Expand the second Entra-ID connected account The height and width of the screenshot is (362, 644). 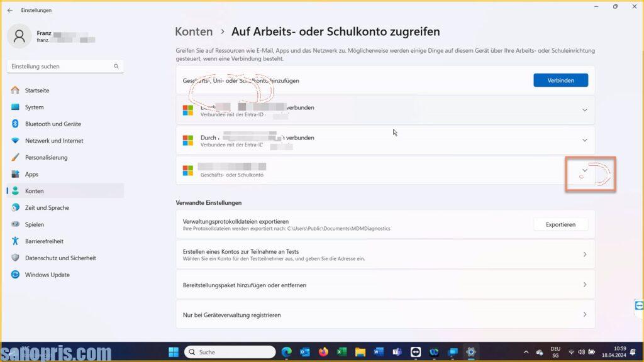[584, 140]
